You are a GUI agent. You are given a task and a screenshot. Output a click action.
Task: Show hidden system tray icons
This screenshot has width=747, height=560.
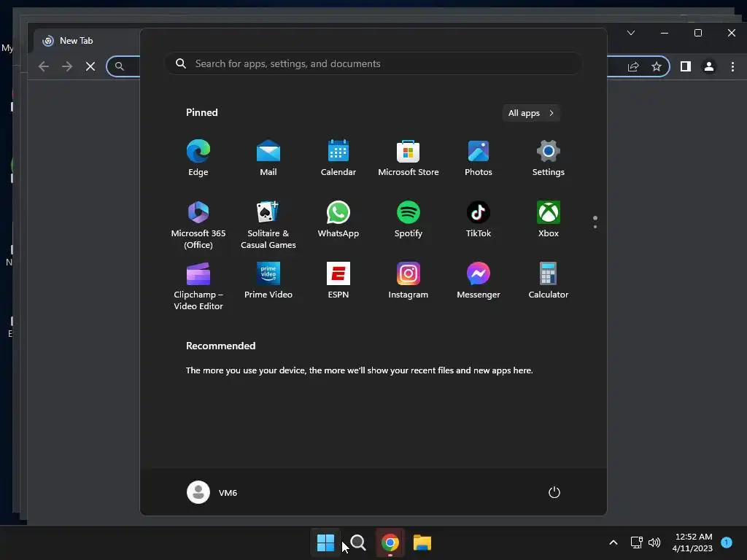point(613,542)
